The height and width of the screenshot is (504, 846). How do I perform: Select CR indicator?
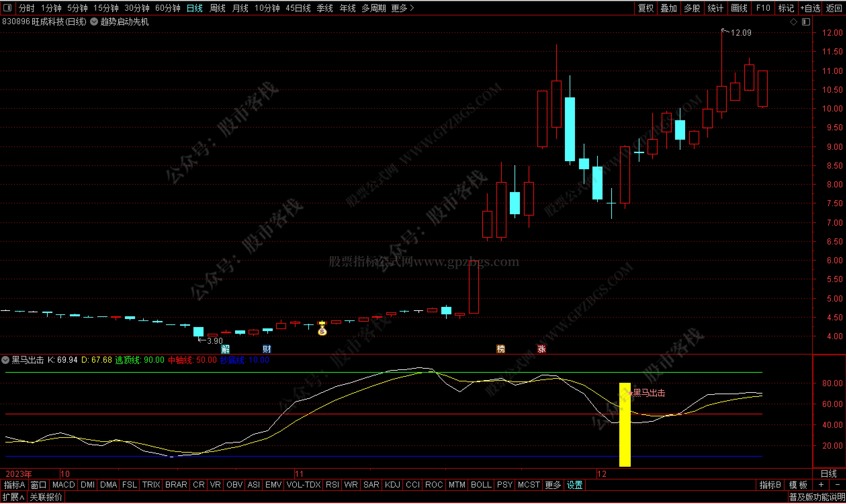(199, 485)
